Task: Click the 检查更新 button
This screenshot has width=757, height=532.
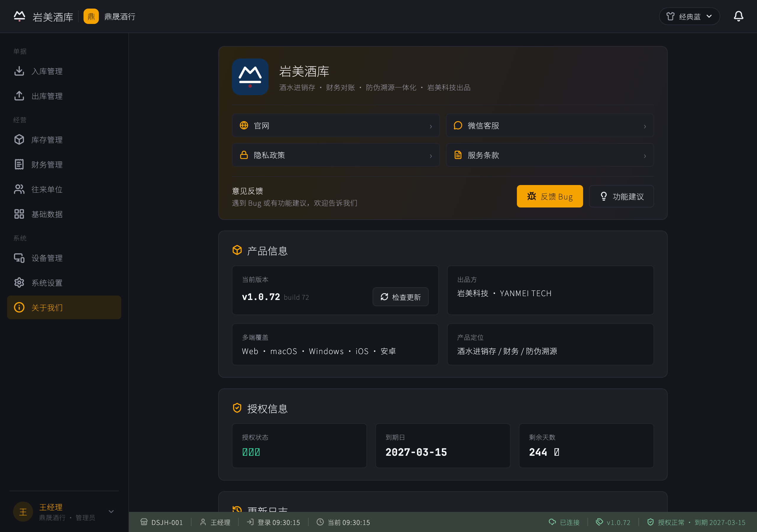Action: (x=401, y=297)
